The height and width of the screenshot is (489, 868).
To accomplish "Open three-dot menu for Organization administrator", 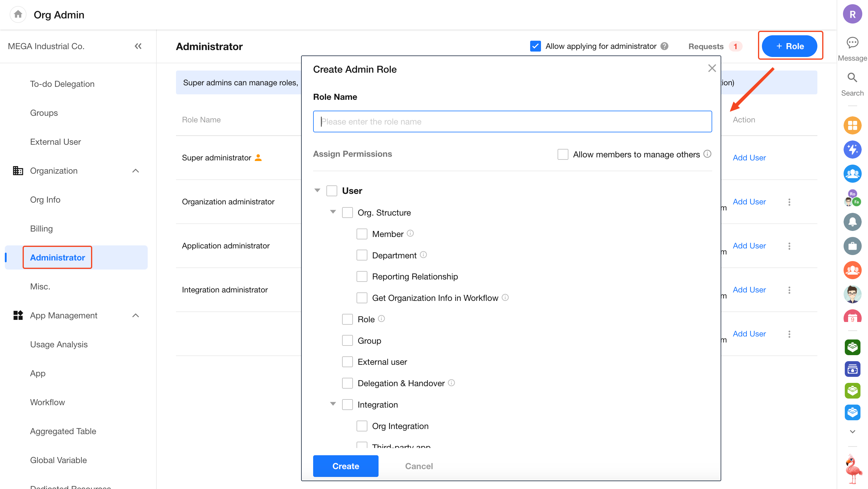I will [789, 202].
